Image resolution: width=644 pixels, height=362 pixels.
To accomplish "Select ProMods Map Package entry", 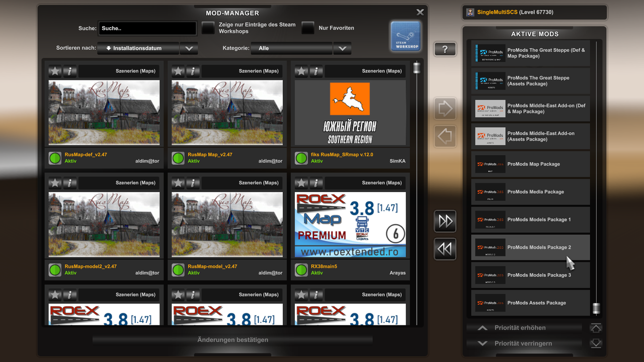I will click(x=530, y=164).
